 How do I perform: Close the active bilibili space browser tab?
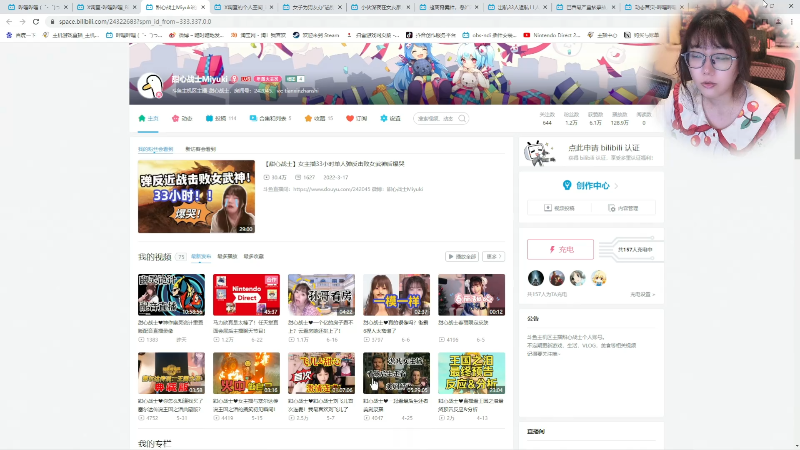203,7
